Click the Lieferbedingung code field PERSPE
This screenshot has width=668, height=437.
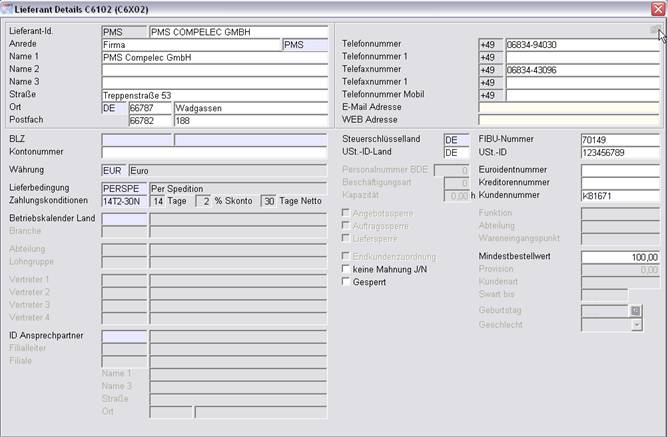(x=124, y=188)
